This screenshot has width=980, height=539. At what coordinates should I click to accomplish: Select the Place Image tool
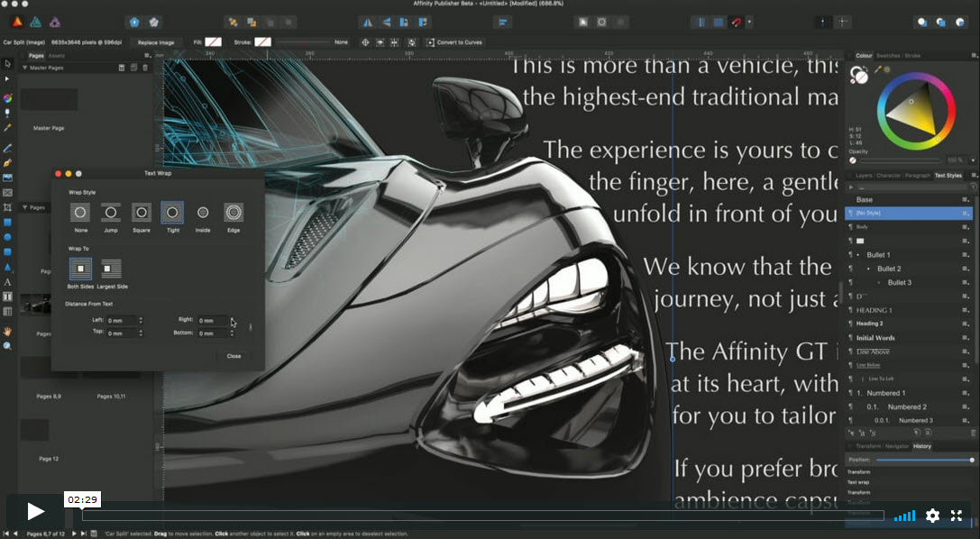(7, 178)
